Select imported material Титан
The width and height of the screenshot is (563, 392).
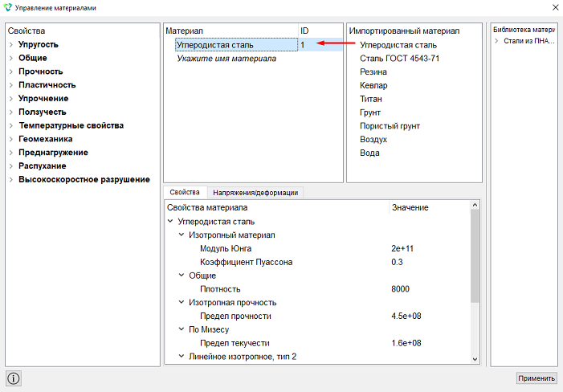click(x=371, y=99)
